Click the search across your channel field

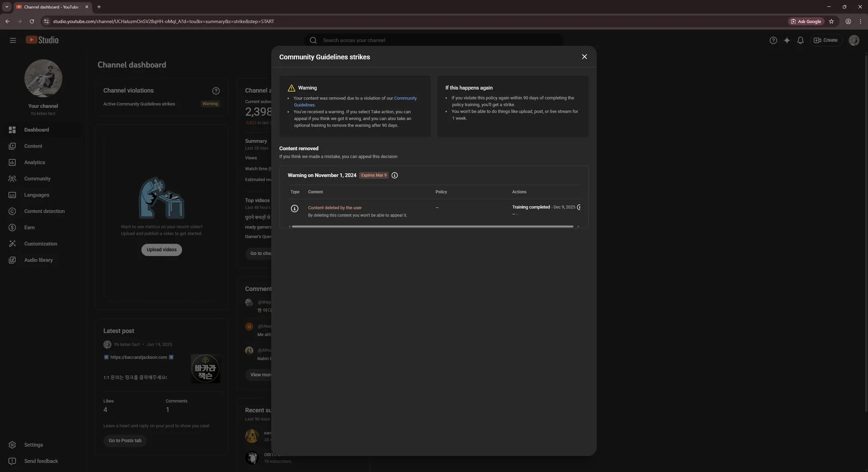[434, 40]
